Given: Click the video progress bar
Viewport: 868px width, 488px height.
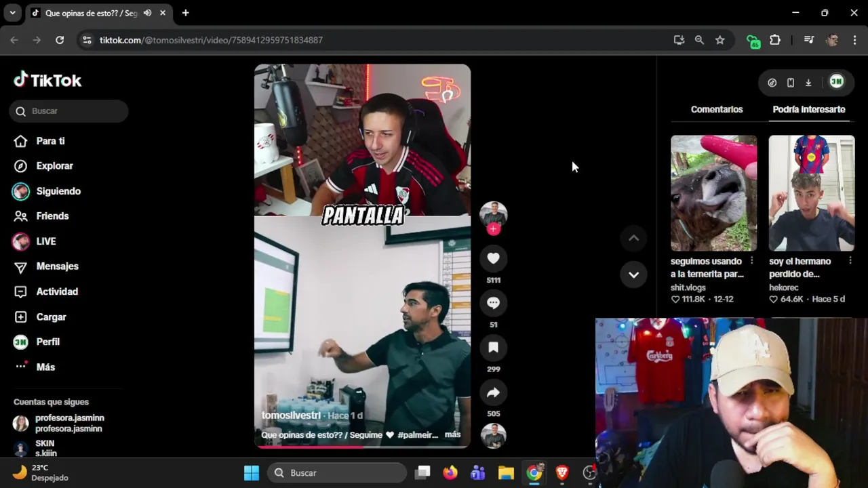Looking at the screenshot, I should (x=362, y=447).
